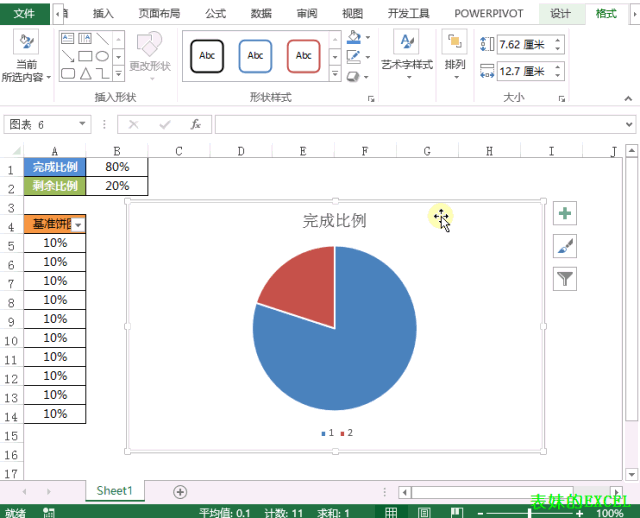
Task: Open Shape Outline dropdown arrow
Action: tap(368, 57)
